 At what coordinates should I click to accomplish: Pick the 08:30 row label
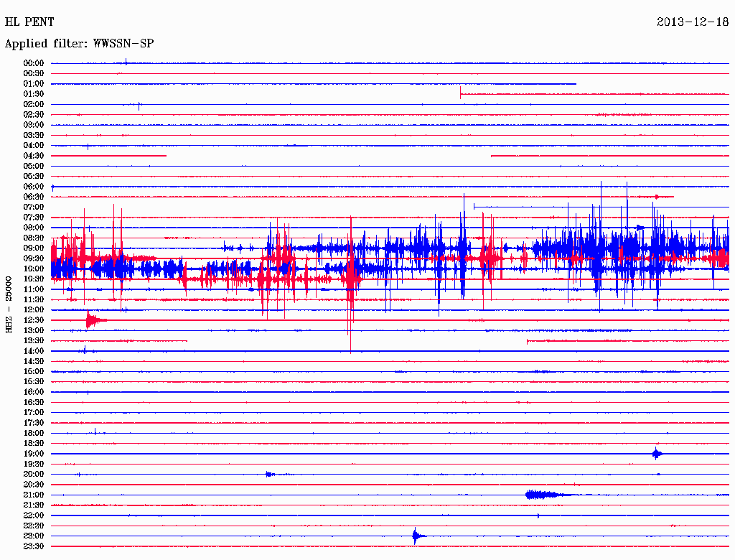click(34, 238)
